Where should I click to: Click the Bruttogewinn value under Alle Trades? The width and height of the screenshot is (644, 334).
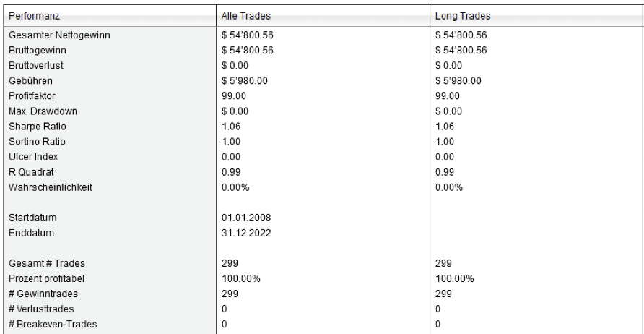click(247, 50)
